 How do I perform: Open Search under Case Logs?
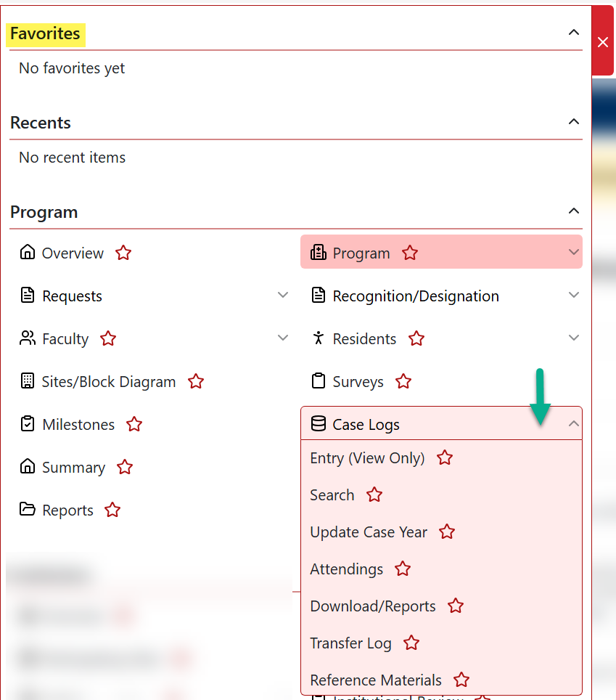click(x=332, y=495)
